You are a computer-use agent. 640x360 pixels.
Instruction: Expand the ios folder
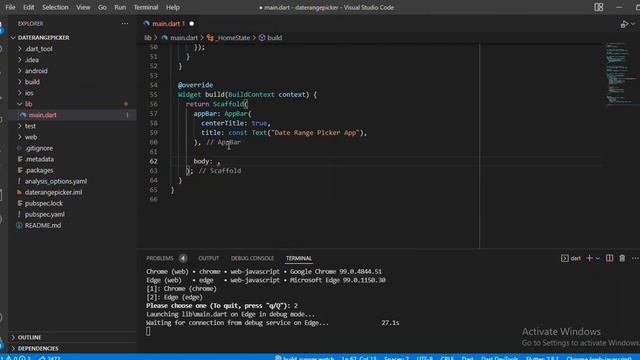(29, 93)
